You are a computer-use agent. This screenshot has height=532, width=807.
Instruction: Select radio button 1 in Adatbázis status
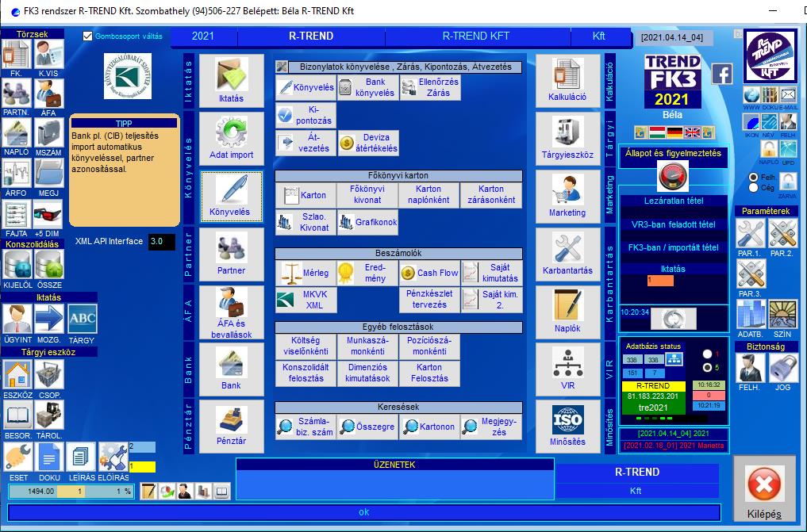click(707, 354)
